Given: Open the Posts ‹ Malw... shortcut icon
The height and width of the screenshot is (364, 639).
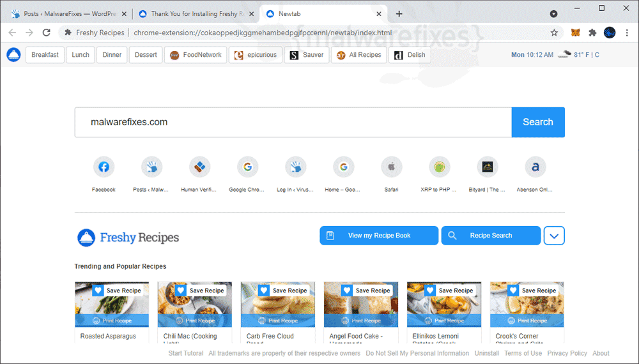Looking at the screenshot, I should coord(151,167).
